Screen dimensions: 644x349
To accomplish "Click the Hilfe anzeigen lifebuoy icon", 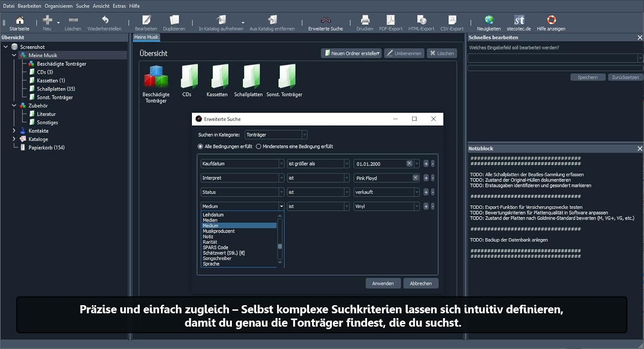I will pos(551,20).
